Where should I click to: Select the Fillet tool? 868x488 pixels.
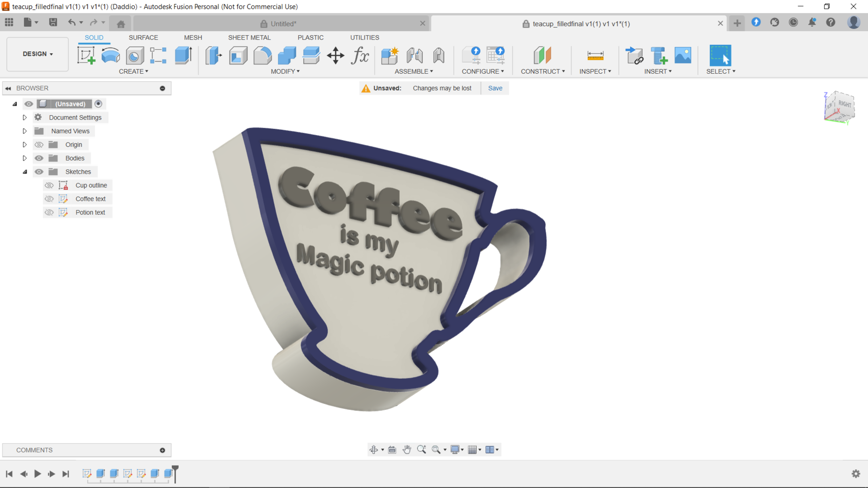262,56
